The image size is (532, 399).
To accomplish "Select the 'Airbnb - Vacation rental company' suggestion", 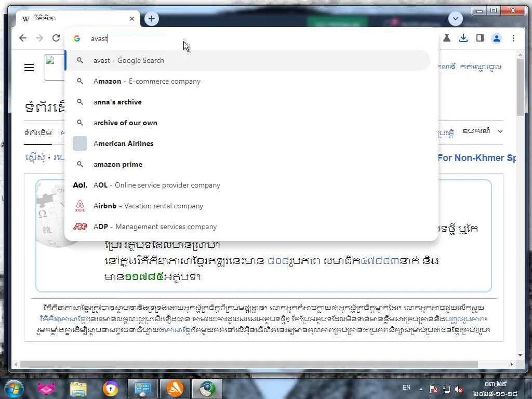I will pyautogui.click(x=248, y=206).
